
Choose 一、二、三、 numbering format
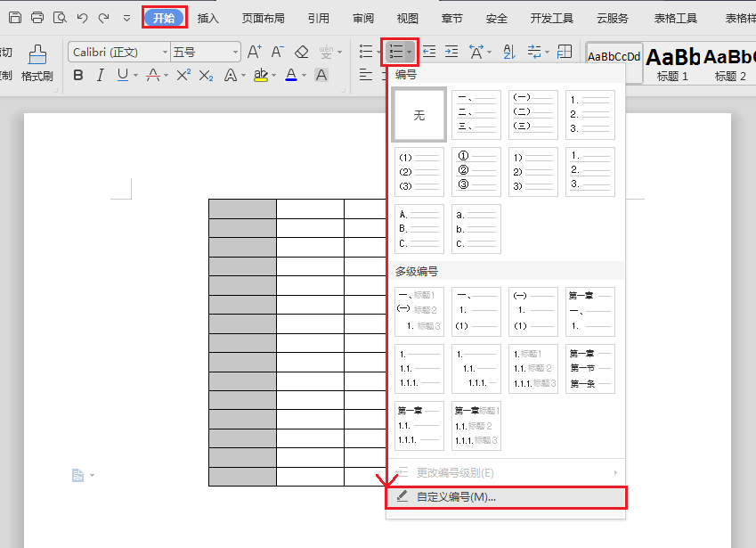tap(476, 115)
